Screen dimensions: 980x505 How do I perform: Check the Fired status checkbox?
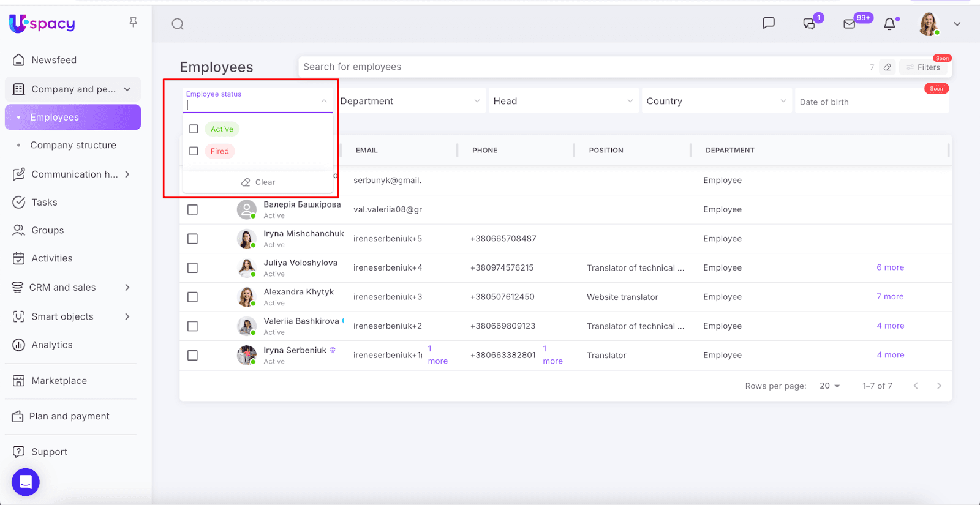point(194,151)
